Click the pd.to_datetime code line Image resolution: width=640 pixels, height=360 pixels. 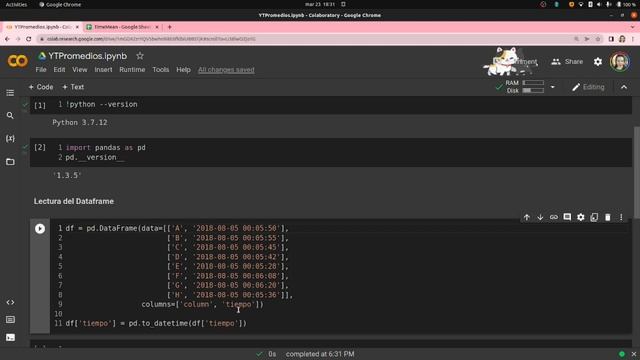click(x=156, y=324)
